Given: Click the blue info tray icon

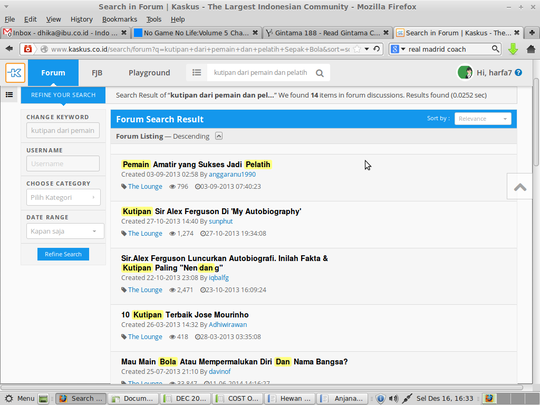Looking at the screenshot, I should coord(380,398).
